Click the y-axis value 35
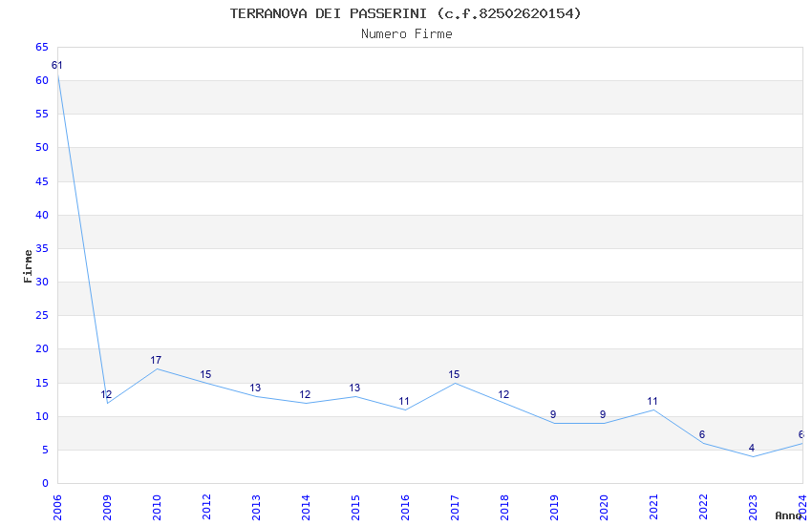The image size is (812, 525). (42, 249)
